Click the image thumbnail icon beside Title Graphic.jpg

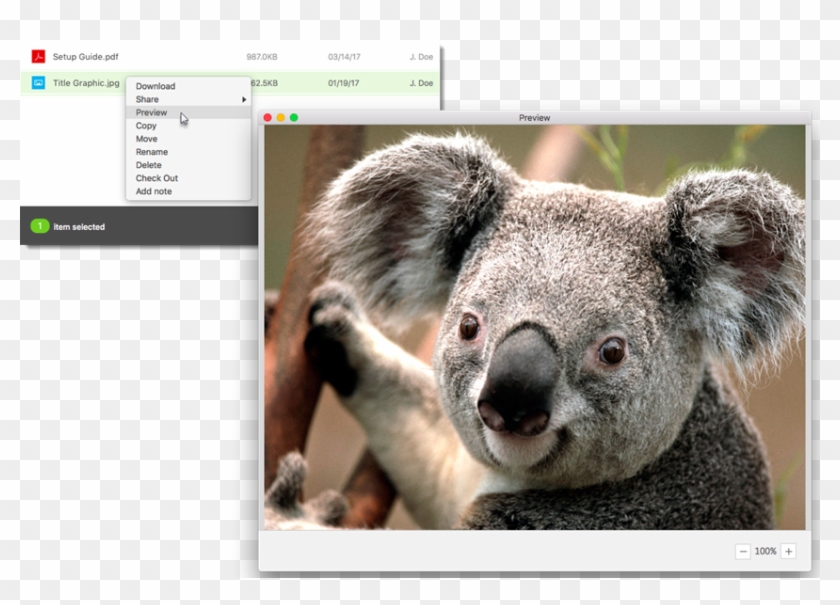point(39,82)
